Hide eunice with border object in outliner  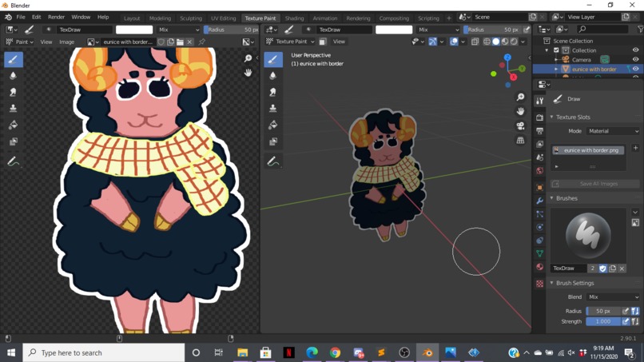tap(635, 69)
